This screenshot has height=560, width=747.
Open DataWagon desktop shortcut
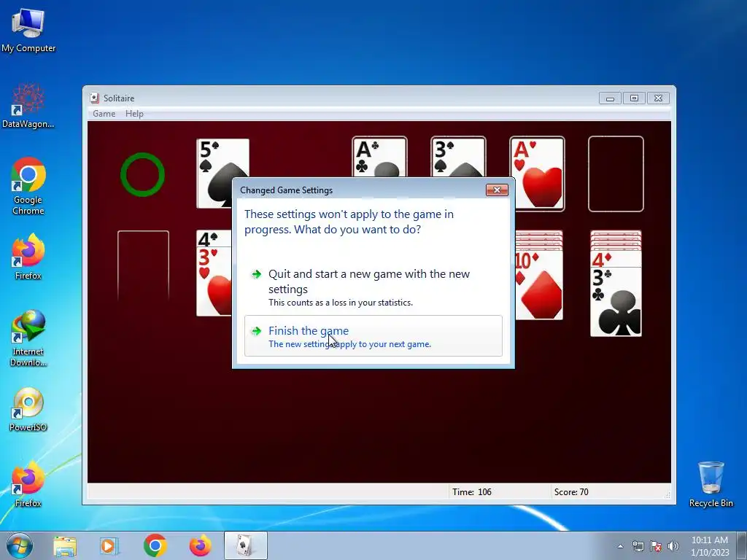28,105
